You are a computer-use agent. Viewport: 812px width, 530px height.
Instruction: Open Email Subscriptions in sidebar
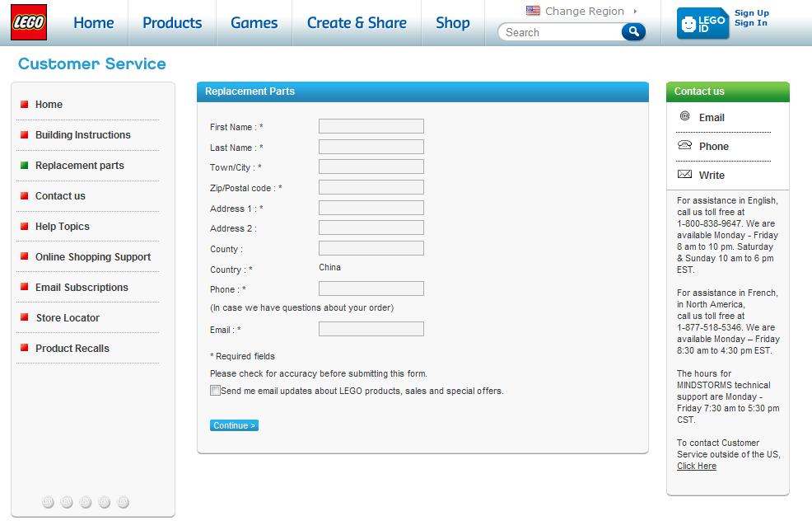(82, 288)
